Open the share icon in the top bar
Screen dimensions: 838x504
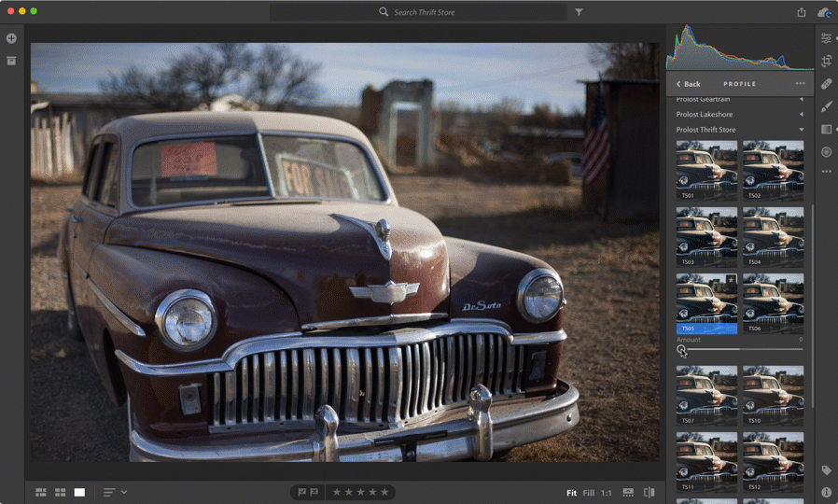tap(801, 12)
